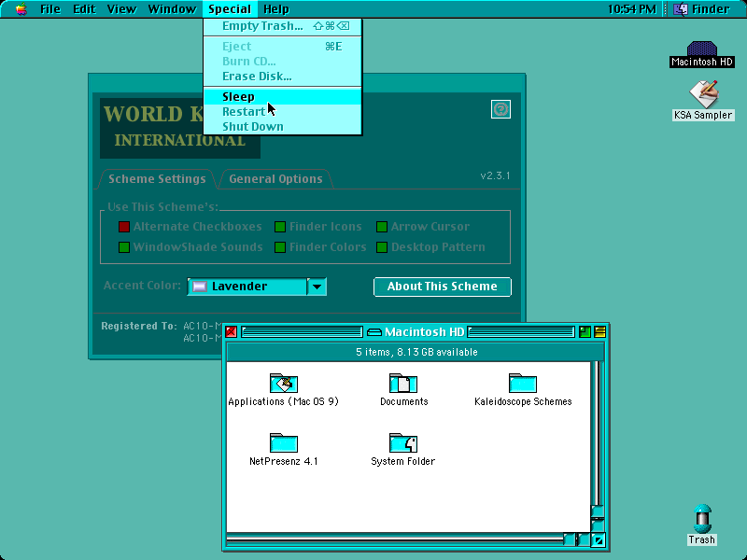The width and height of the screenshot is (747, 560).
Task: Select the NetPresenz 4.1 folder
Action: [x=284, y=442]
